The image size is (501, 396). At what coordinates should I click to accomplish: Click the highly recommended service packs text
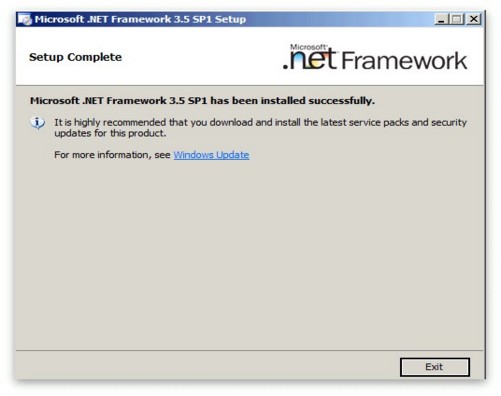[x=260, y=122]
